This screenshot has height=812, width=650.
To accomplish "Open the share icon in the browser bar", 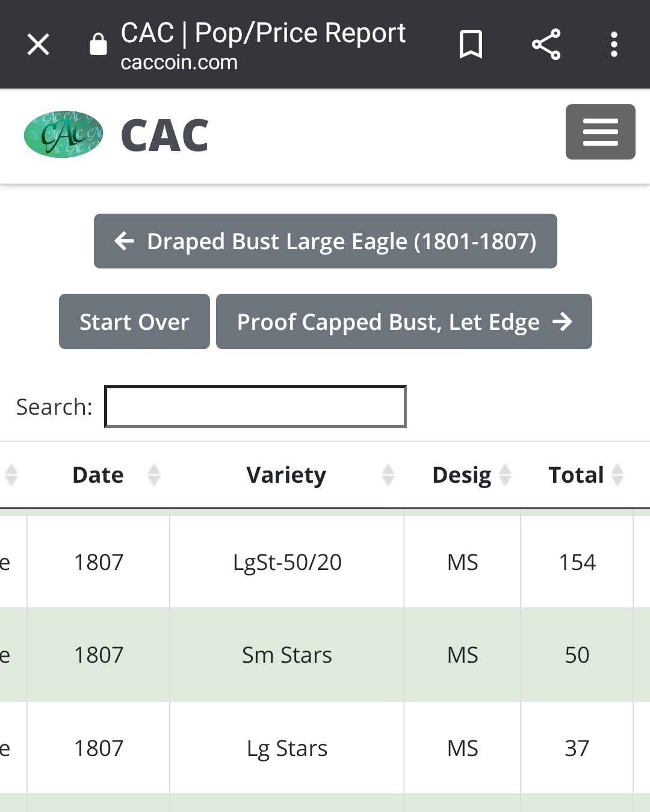I will coord(546,45).
